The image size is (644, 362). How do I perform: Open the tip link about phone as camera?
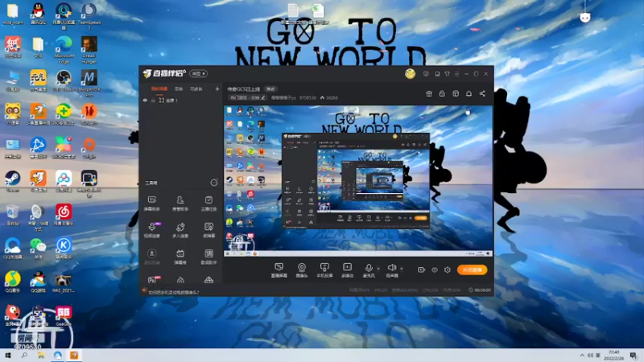coord(173,292)
